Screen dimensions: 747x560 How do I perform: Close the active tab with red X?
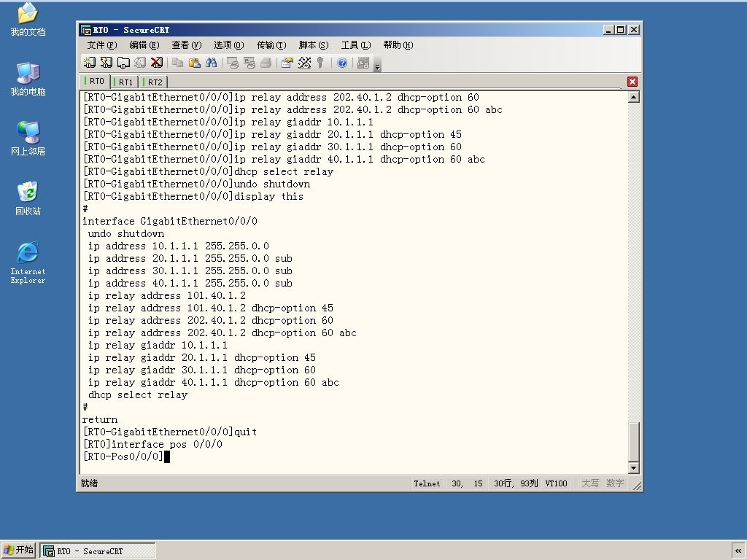pos(632,82)
